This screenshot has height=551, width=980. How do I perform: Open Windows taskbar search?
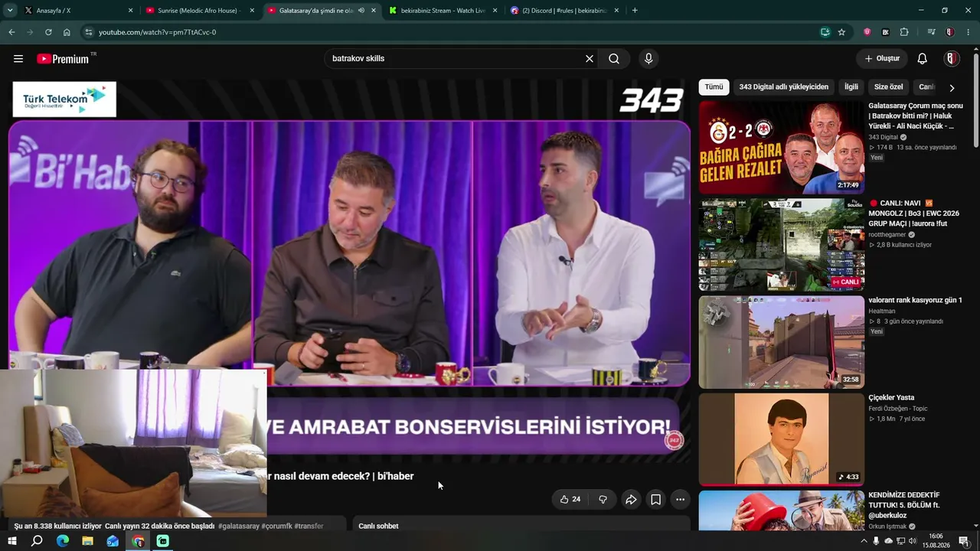pos(37,541)
